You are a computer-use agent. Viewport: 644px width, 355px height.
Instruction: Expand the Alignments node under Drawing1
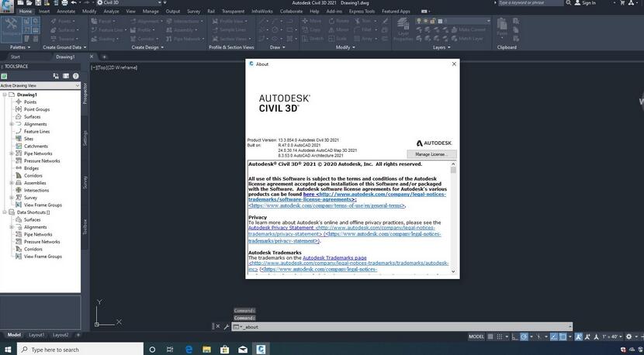(x=12, y=124)
